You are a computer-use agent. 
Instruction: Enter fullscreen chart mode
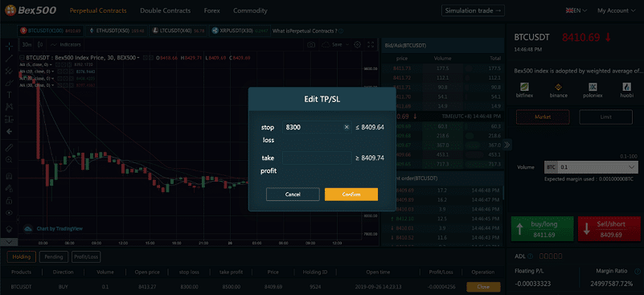click(371, 44)
